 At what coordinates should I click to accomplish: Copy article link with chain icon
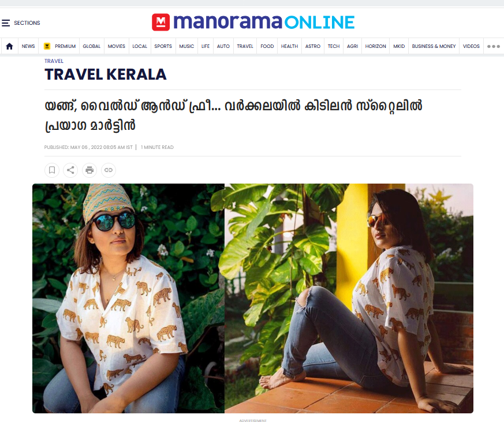[x=109, y=170]
